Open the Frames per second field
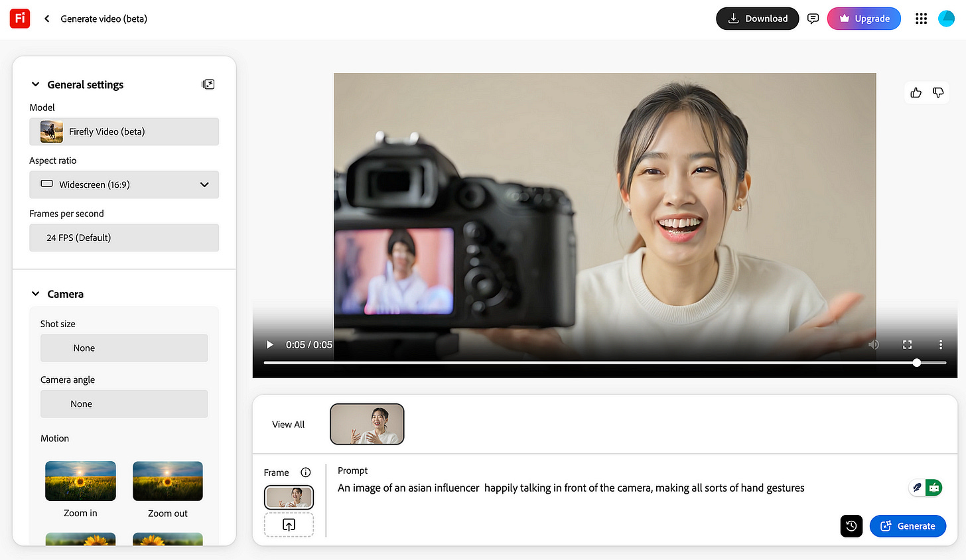 124,238
